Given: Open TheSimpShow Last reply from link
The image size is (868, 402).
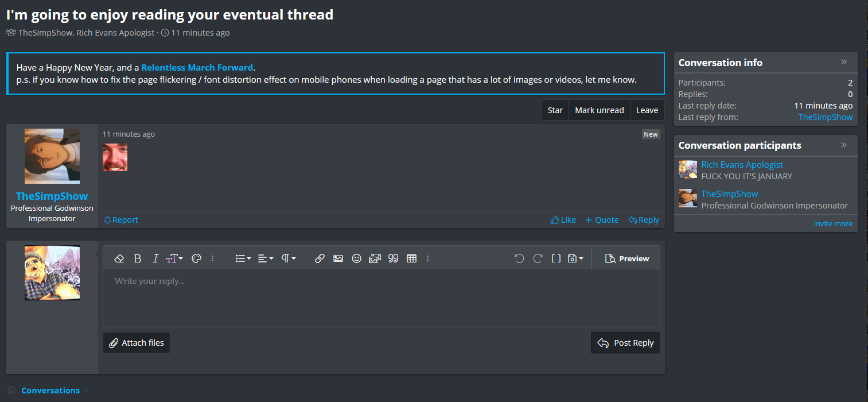Looking at the screenshot, I should [x=826, y=117].
